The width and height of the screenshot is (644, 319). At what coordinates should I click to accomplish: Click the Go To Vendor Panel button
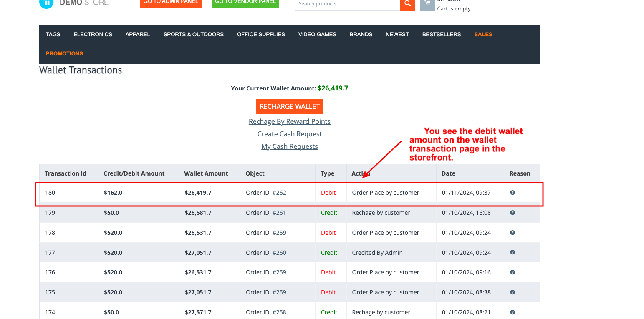(x=245, y=3)
